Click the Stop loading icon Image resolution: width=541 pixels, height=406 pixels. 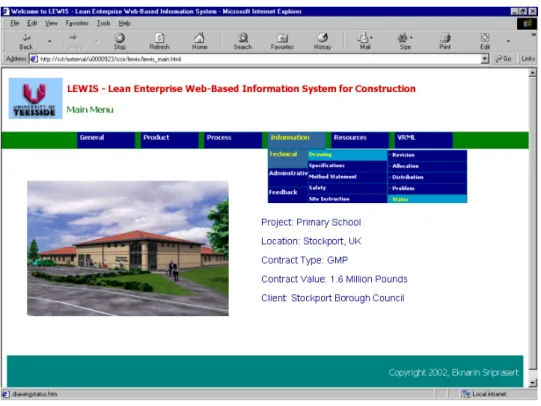coord(120,41)
